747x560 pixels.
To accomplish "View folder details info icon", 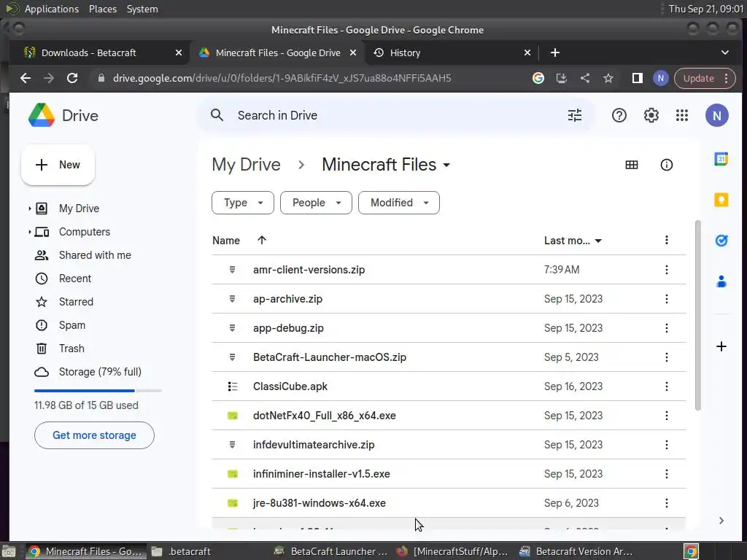I will coord(666,165).
